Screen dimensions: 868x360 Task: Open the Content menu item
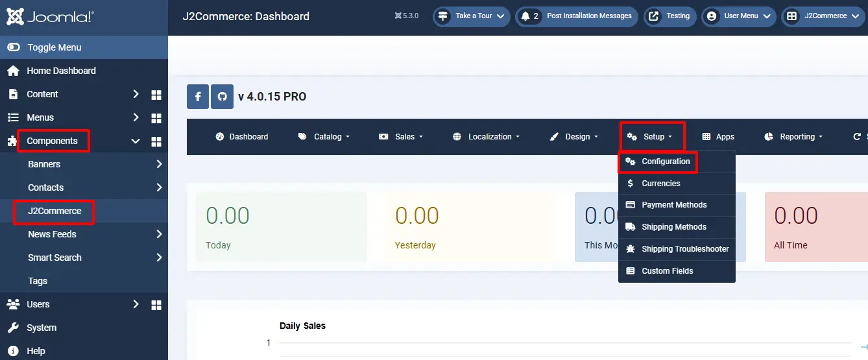pos(42,94)
